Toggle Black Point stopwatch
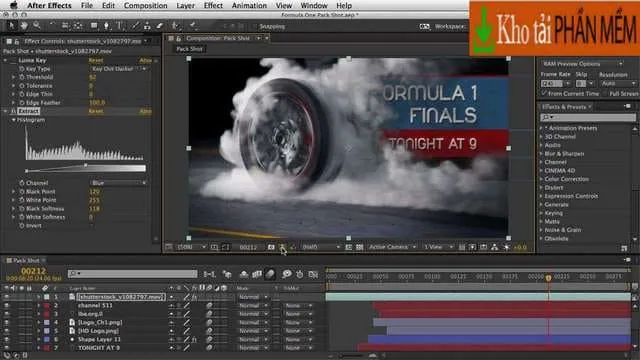 [x=22, y=191]
